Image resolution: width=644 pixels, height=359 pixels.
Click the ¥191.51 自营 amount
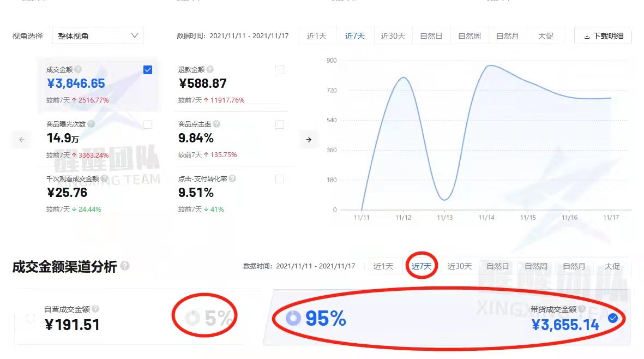[x=73, y=325]
